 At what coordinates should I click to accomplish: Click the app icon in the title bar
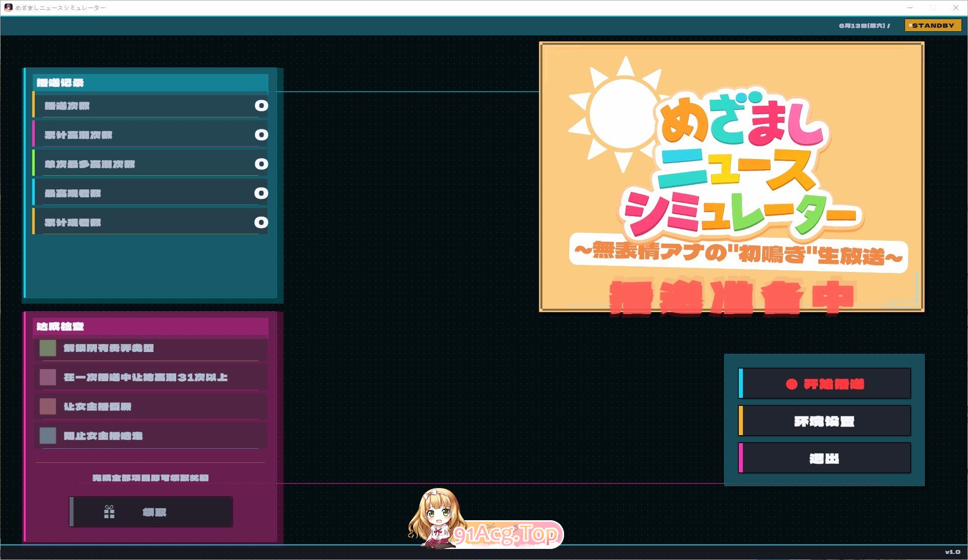click(x=8, y=8)
